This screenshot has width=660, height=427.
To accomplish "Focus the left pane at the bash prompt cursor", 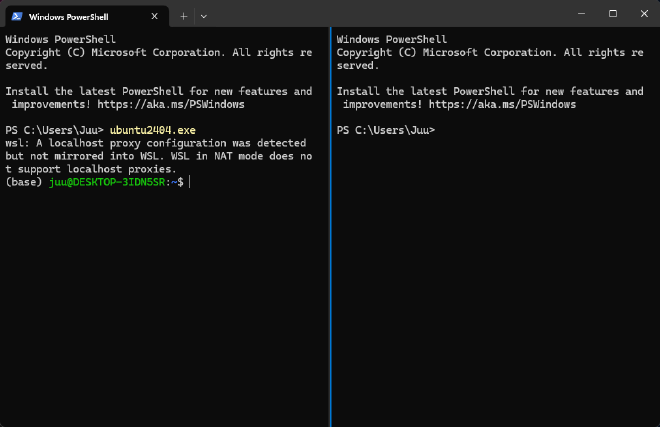I will 190,182.
